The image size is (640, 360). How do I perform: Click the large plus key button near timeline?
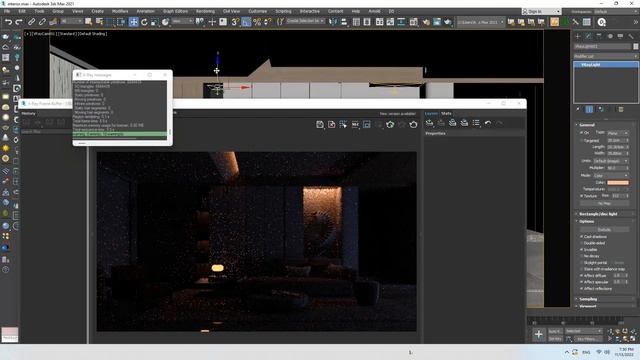point(538,335)
